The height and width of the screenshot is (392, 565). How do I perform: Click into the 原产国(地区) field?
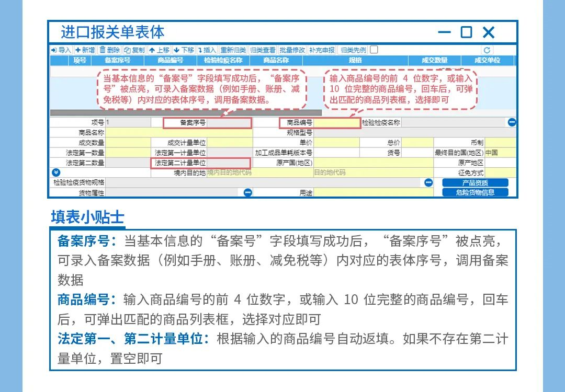[x=374, y=163]
